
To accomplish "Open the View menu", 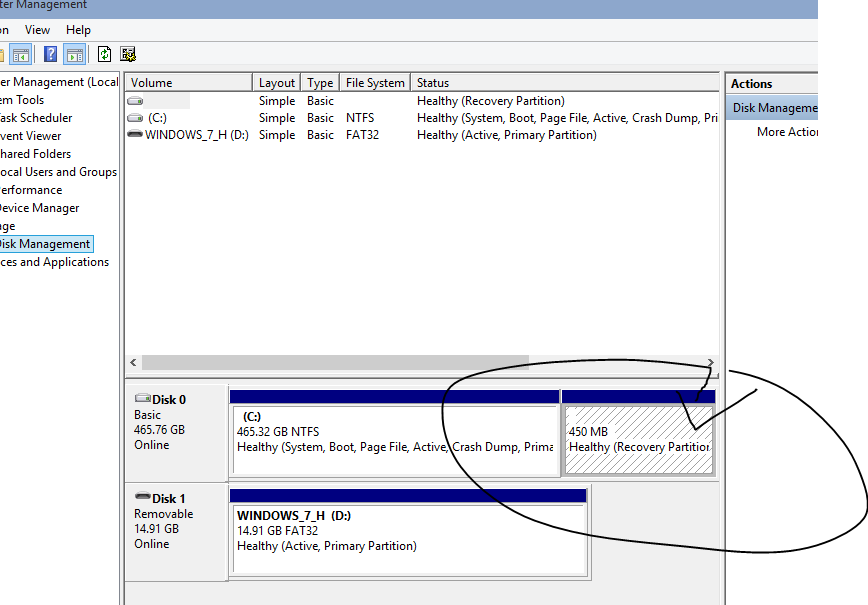I will click(37, 30).
